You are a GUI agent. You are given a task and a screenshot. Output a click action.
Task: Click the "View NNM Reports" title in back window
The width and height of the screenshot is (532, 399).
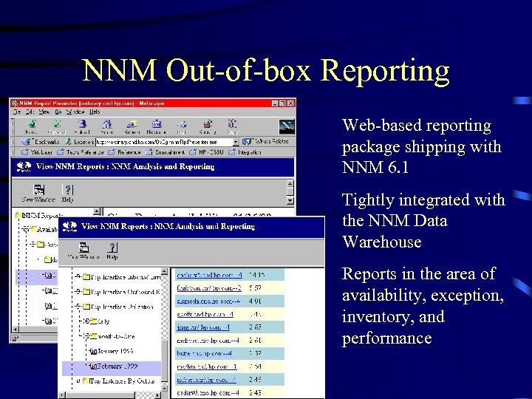pos(70,166)
